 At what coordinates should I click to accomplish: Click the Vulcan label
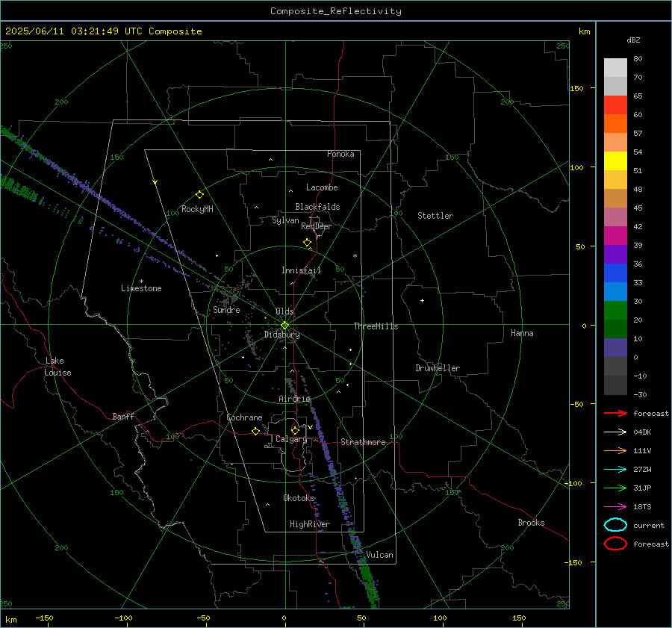click(x=379, y=555)
